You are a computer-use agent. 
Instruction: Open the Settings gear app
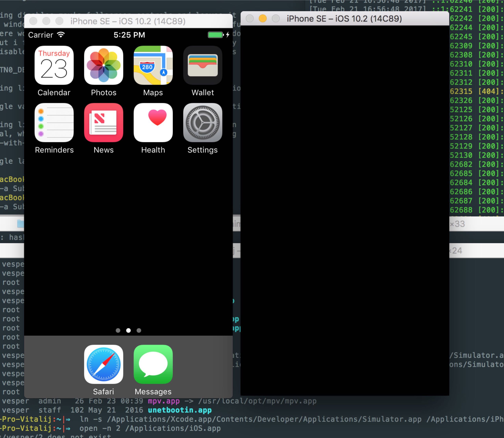coord(202,122)
